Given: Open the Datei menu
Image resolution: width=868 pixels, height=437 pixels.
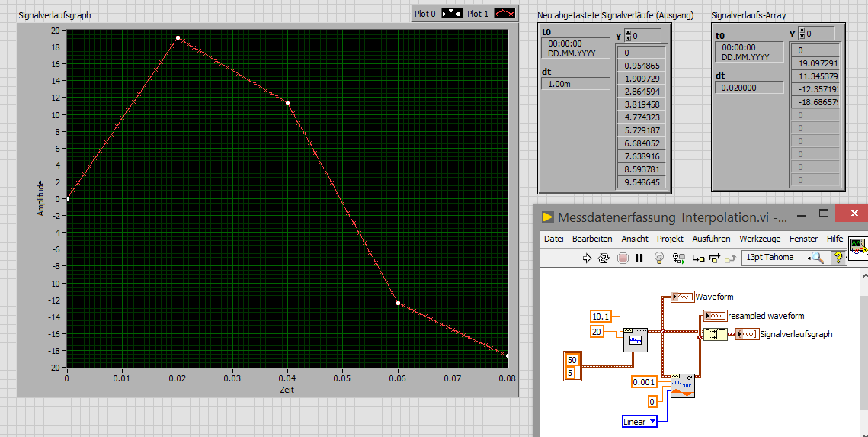Looking at the screenshot, I should (x=553, y=239).
